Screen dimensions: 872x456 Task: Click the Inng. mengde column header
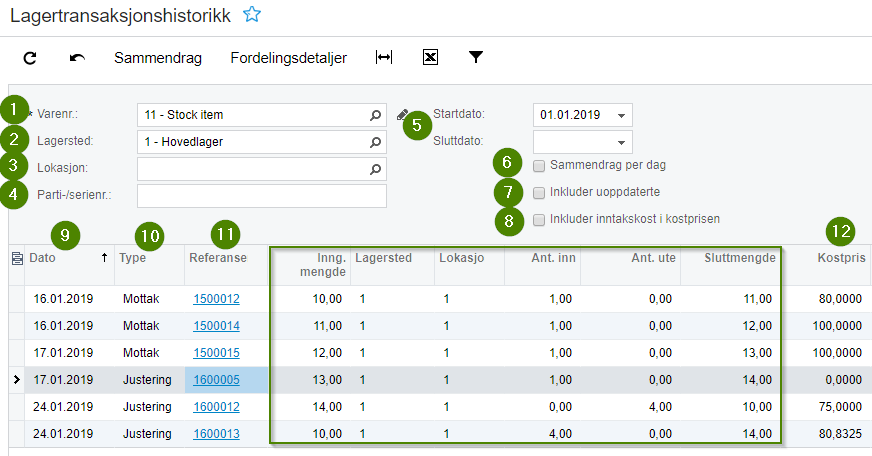click(x=310, y=265)
